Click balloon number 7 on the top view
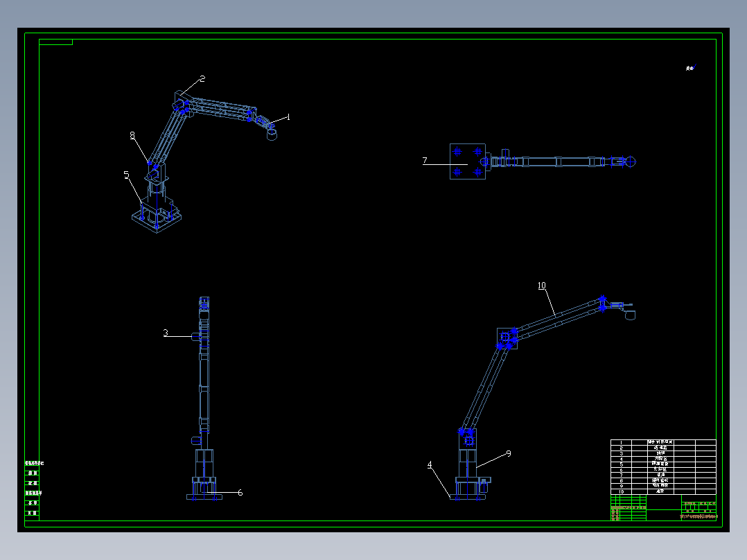The image size is (747, 560). 425,160
